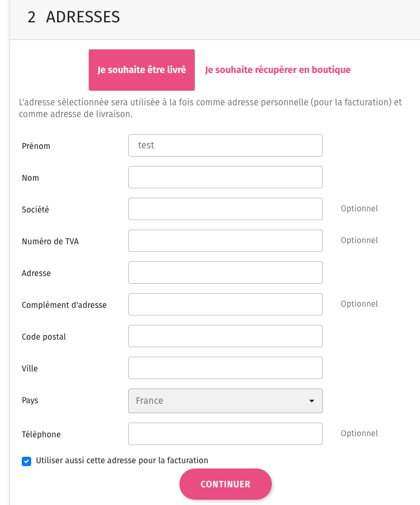Click the Prénom input field
Viewport: 420px width, 505px height.
coord(225,145)
